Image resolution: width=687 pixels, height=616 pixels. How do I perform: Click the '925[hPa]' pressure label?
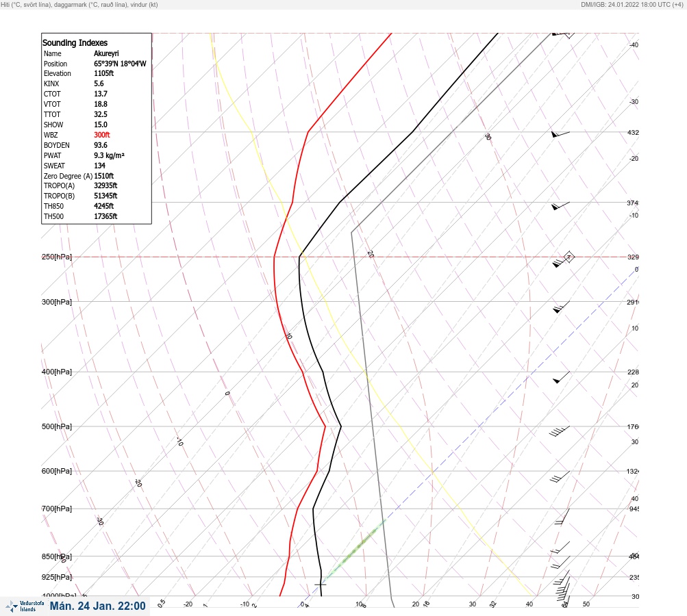[57, 577]
